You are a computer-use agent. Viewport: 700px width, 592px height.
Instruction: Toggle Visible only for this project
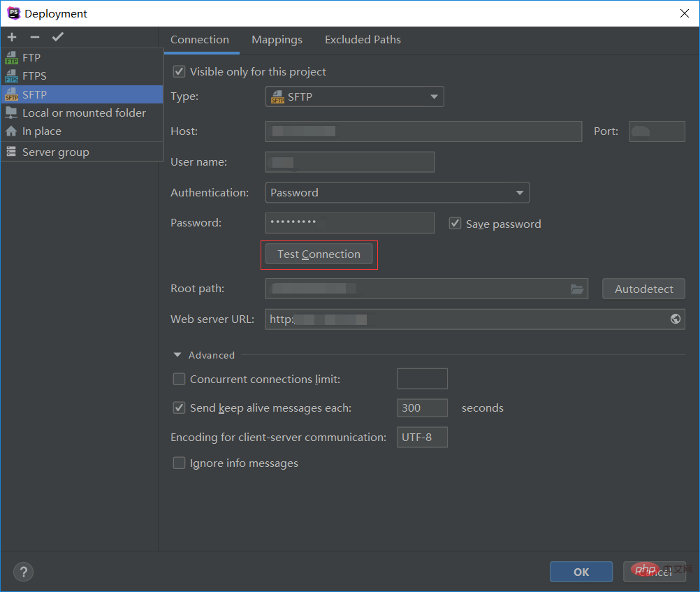[179, 71]
